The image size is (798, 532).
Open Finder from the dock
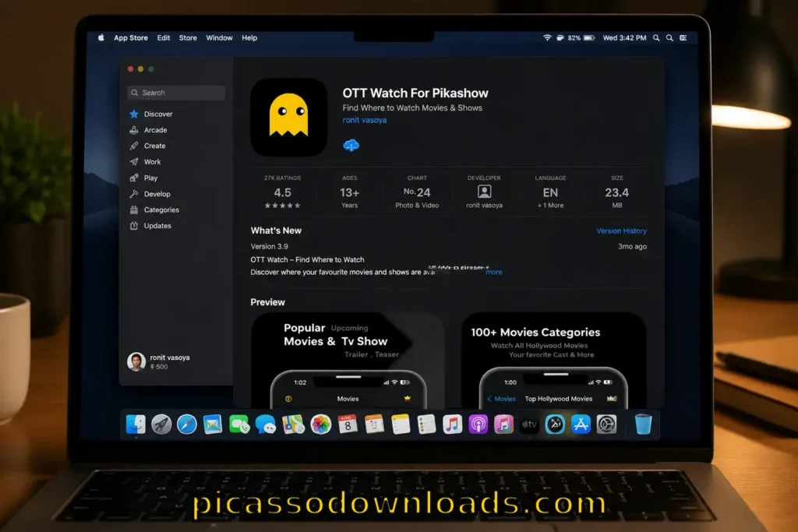[x=136, y=425]
